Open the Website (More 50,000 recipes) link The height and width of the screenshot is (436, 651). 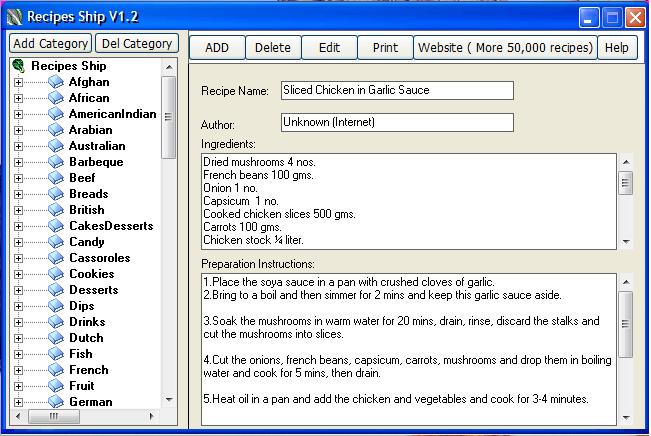click(x=505, y=47)
